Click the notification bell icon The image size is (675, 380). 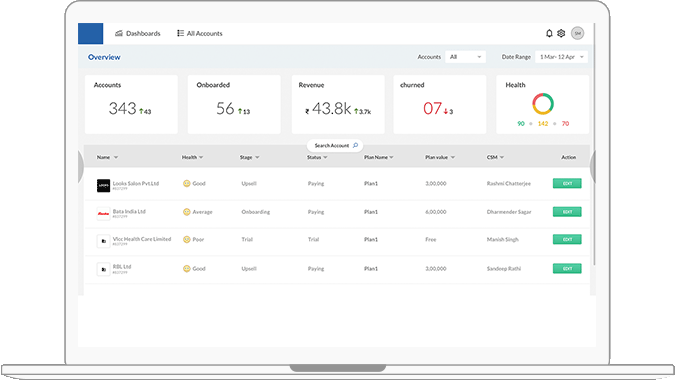pos(549,33)
